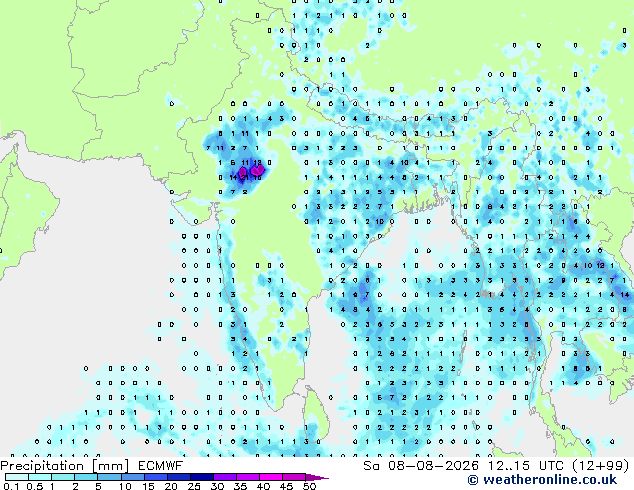Viewport: 634px width, 490px height.
Task: Click the '50' legend scale label
Action: point(309,486)
